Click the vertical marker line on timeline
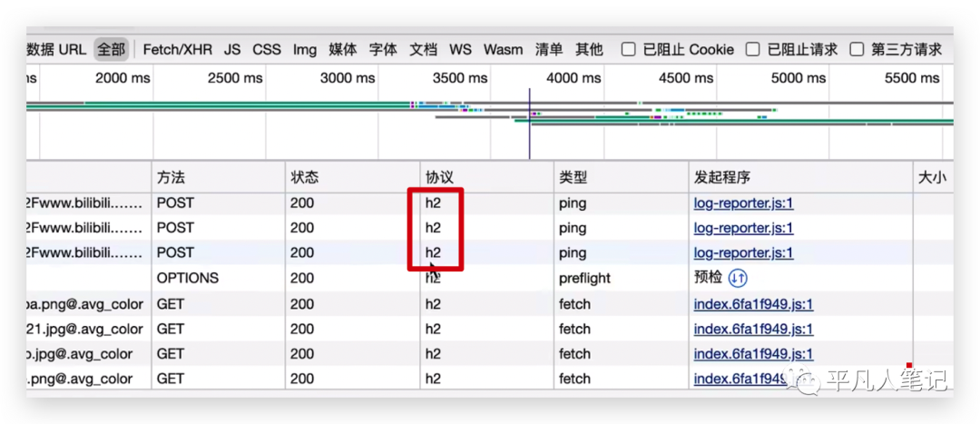The height and width of the screenshot is (424, 980). pos(529,127)
